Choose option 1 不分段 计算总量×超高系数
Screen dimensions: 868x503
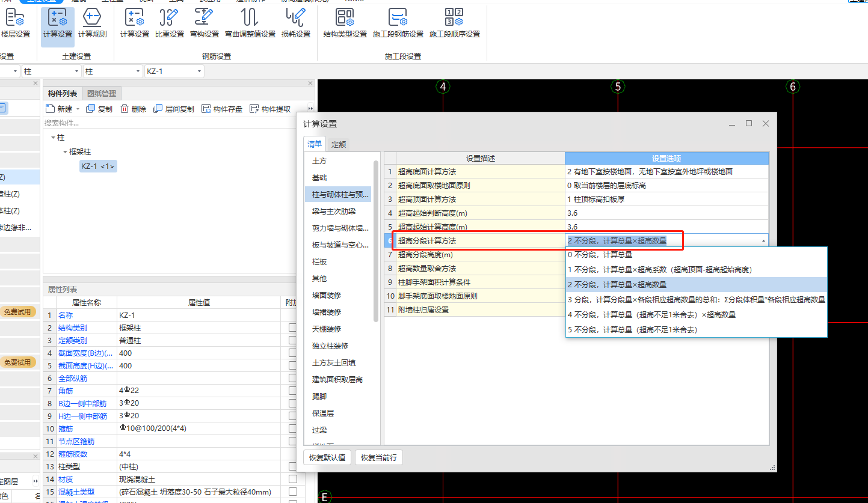coord(697,269)
